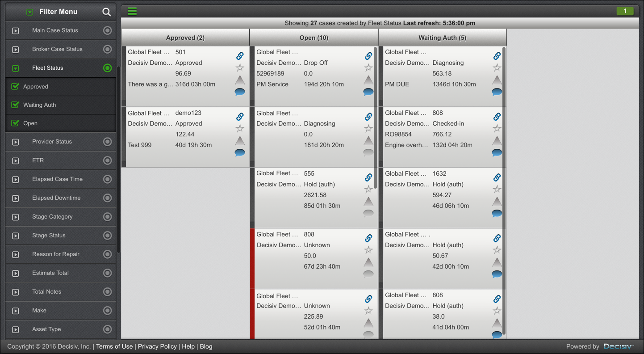The image size is (644, 354).
Task: Open the chat bubble on the PM Service card
Action: (x=368, y=92)
